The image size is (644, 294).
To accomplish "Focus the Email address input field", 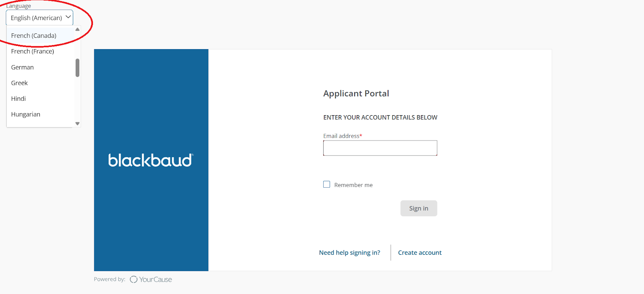I will pyautogui.click(x=380, y=148).
